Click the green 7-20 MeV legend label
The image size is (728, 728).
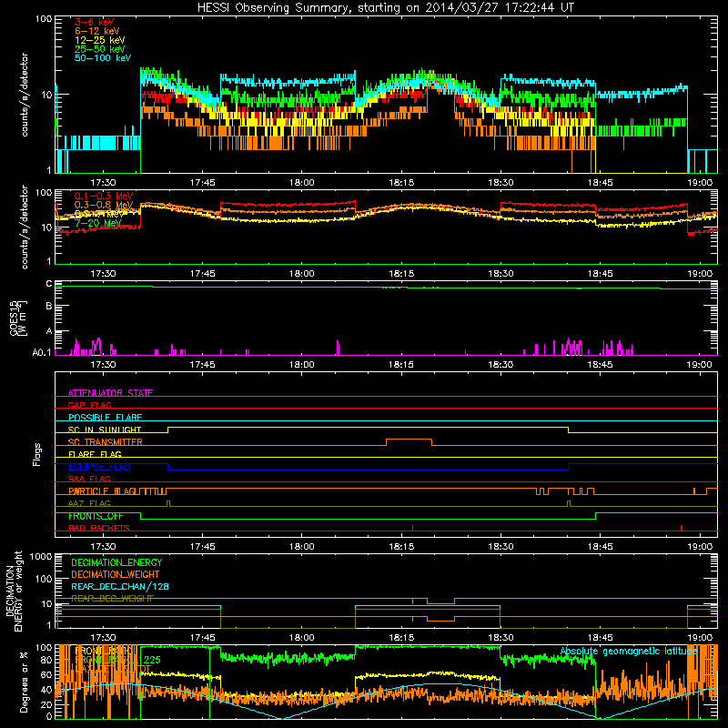(x=97, y=223)
